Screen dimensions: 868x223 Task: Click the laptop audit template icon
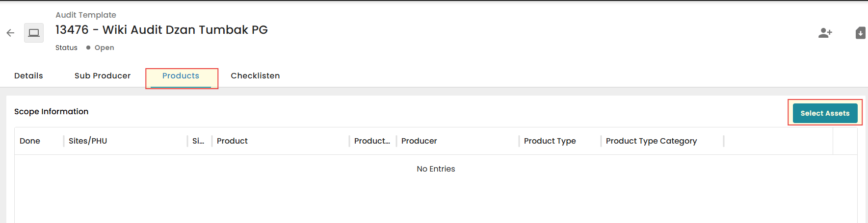coord(34,33)
